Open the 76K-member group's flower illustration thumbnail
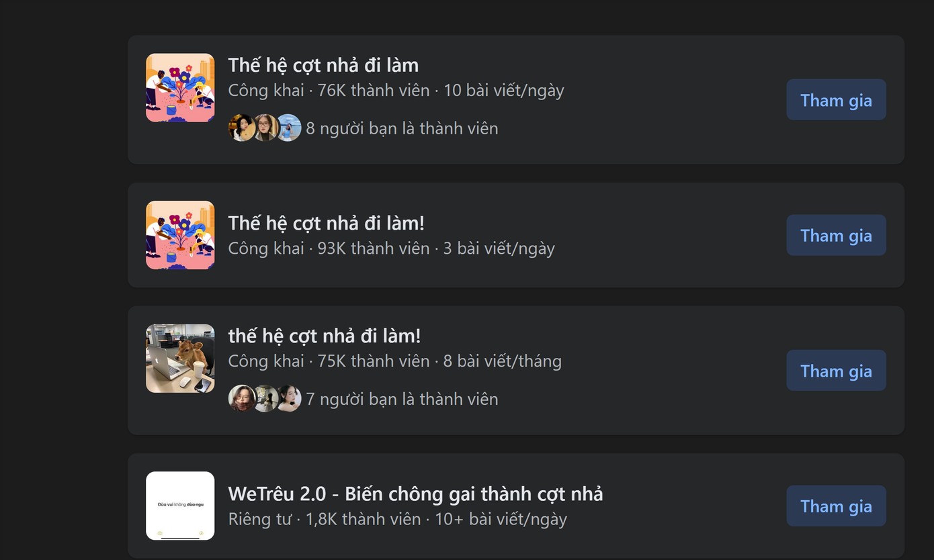 (x=180, y=88)
